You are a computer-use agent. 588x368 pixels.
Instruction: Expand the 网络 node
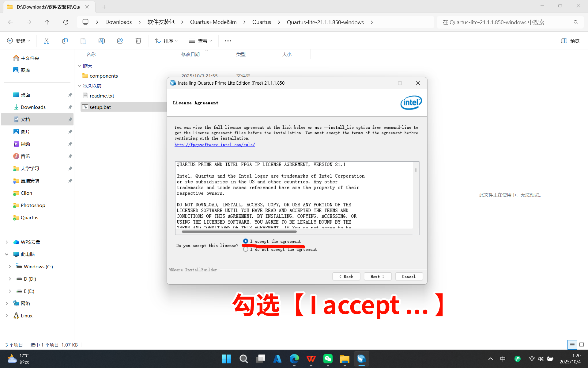point(7,303)
